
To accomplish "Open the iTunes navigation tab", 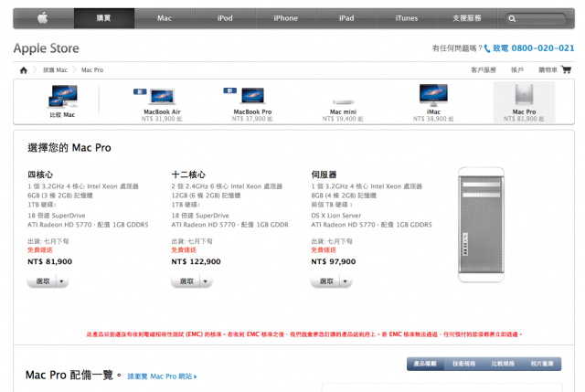I will 407,18.
